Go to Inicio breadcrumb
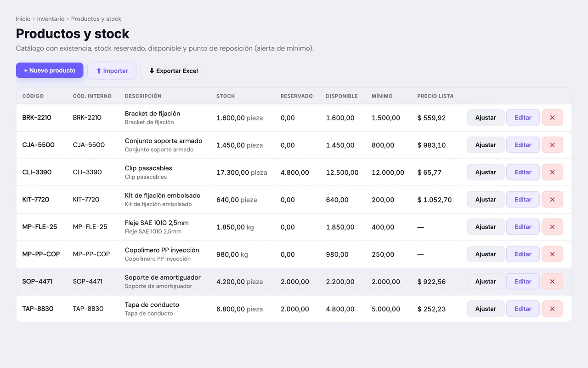The image size is (588, 368). coord(23,19)
